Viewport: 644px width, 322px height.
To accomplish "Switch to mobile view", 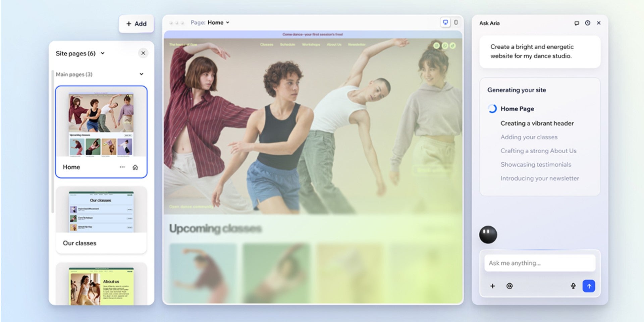I will coord(456,22).
